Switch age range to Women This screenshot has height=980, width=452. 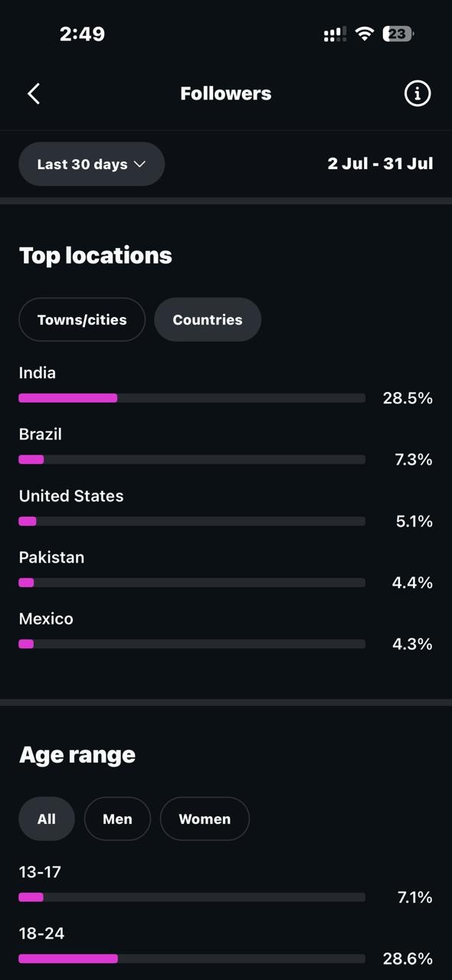pyautogui.click(x=205, y=818)
